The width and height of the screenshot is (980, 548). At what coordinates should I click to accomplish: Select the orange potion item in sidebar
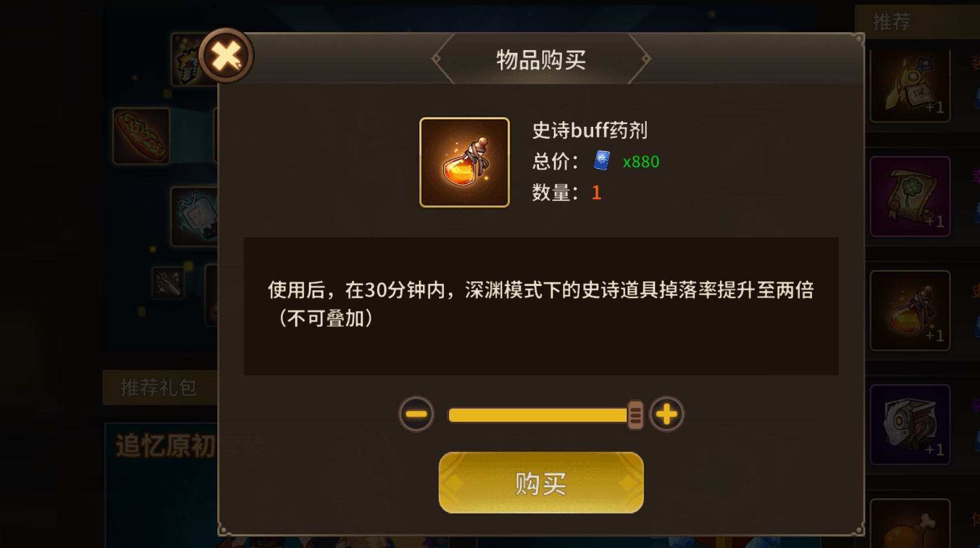pyautogui.click(x=910, y=311)
